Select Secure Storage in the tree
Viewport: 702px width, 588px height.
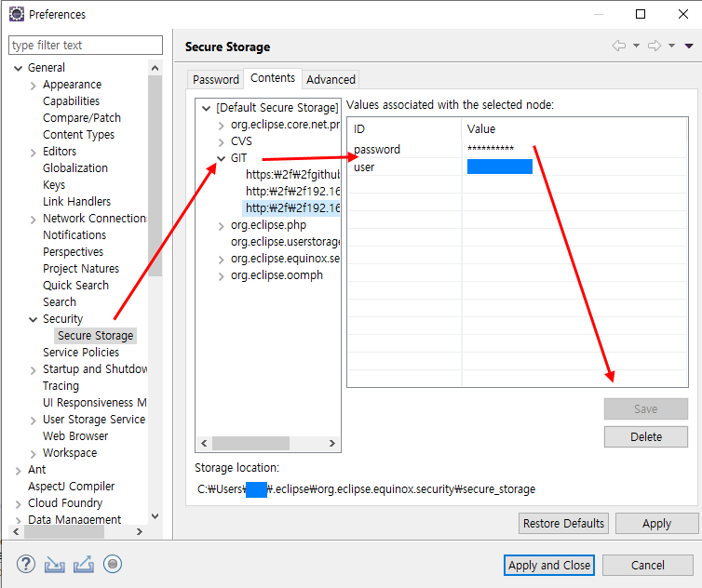coord(95,336)
